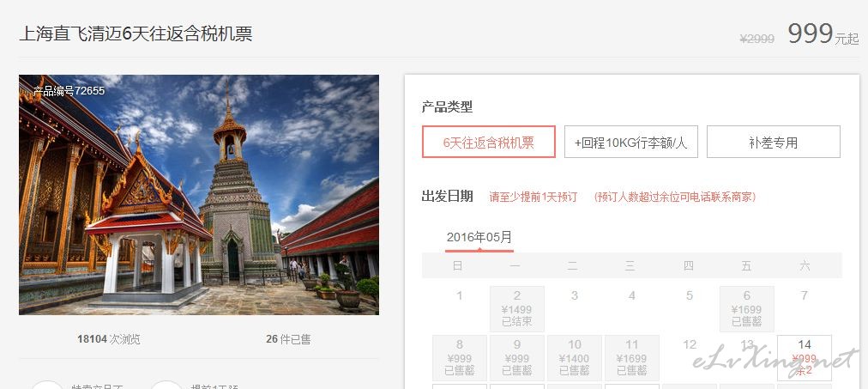The width and height of the screenshot is (868, 389).
Task: Click May 2 ¥1499 ended date
Action: [x=517, y=308]
